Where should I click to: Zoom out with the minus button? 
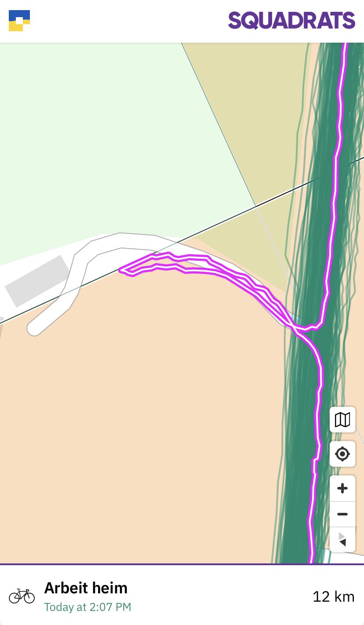pyautogui.click(x=342, y=514)
